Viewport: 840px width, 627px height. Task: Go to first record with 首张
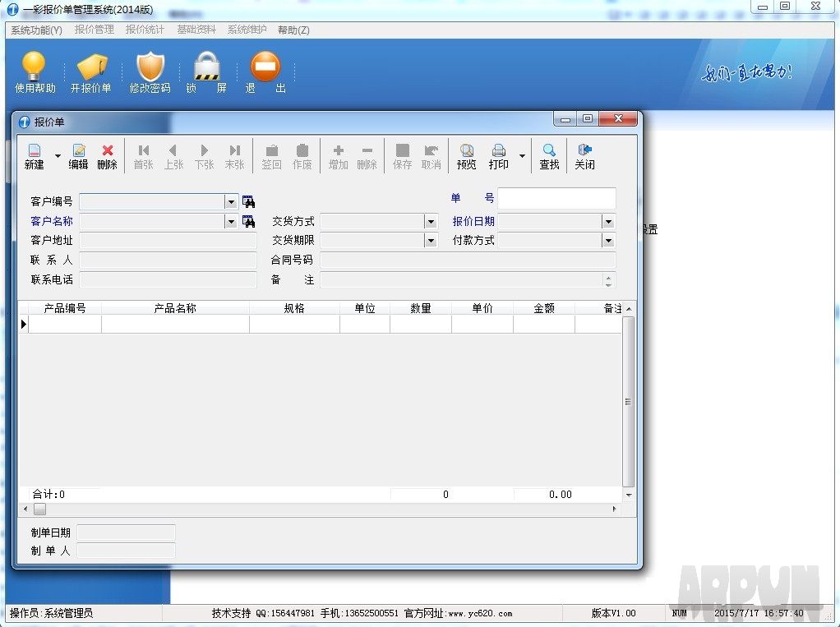pyautogui.click(x=144, y=157)
